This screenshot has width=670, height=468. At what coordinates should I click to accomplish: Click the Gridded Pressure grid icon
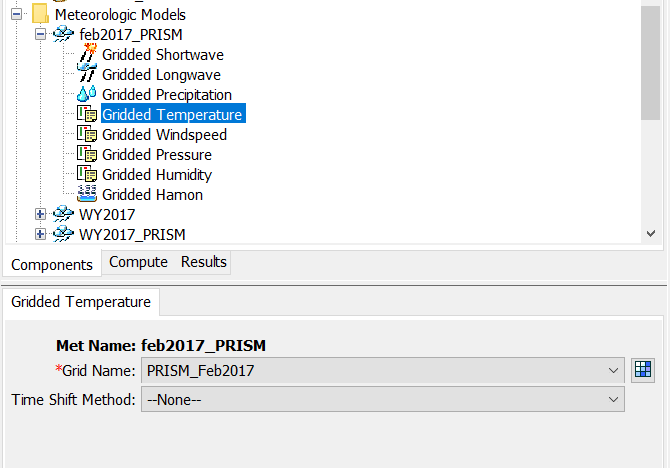[x=87, y=155]
